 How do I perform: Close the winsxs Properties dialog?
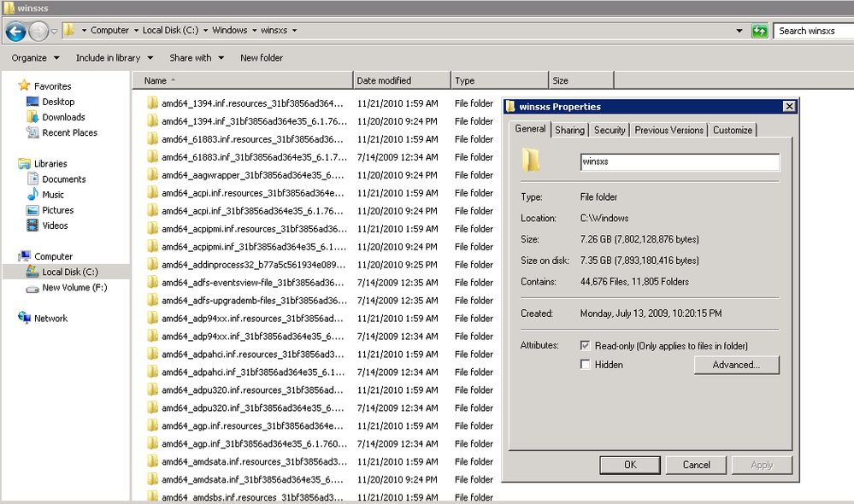789,106
